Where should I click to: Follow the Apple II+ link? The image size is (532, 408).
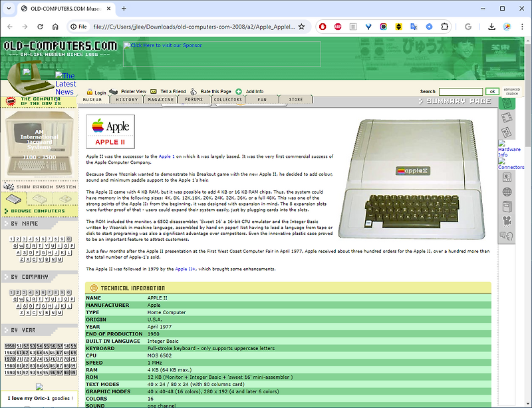pos(186,269)
